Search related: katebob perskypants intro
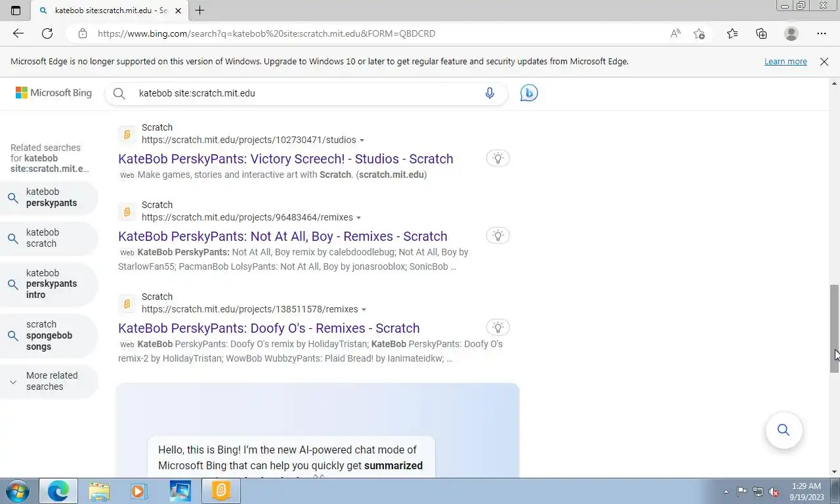 pyautogui.click(x=49, y=284)
